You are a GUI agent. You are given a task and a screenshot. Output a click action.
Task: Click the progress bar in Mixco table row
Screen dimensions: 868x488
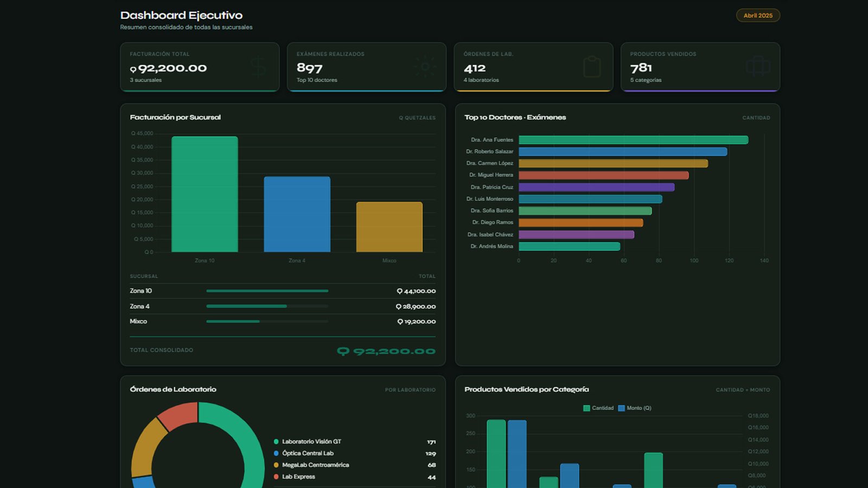click(267, 322)
